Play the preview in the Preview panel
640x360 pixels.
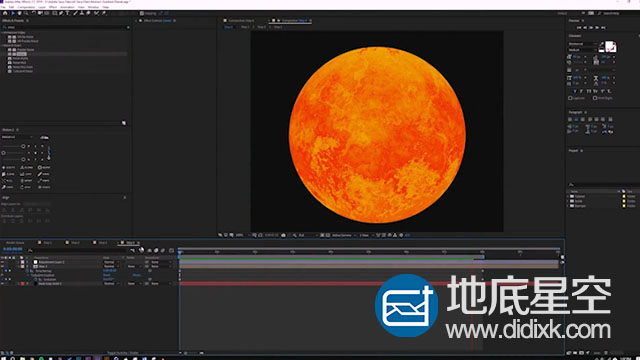[591, 27]
